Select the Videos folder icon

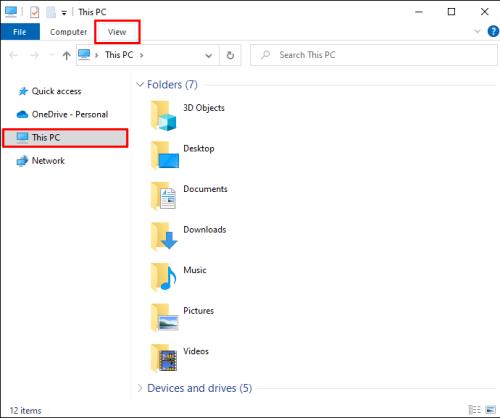[163, 358]
